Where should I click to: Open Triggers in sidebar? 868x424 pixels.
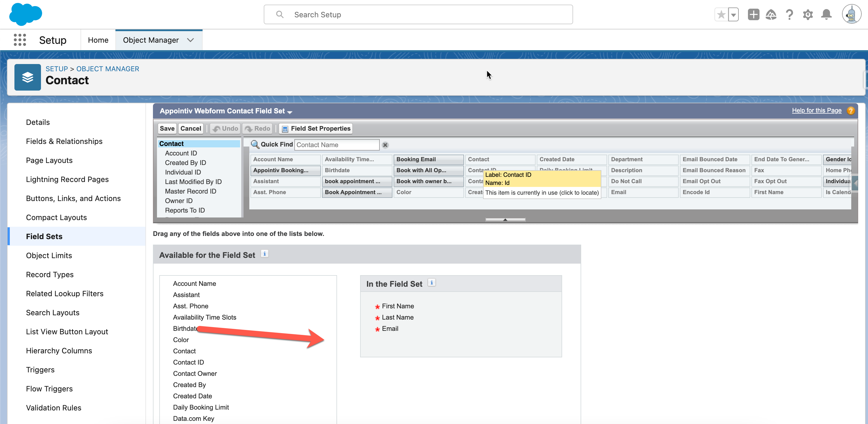[40, 370]
